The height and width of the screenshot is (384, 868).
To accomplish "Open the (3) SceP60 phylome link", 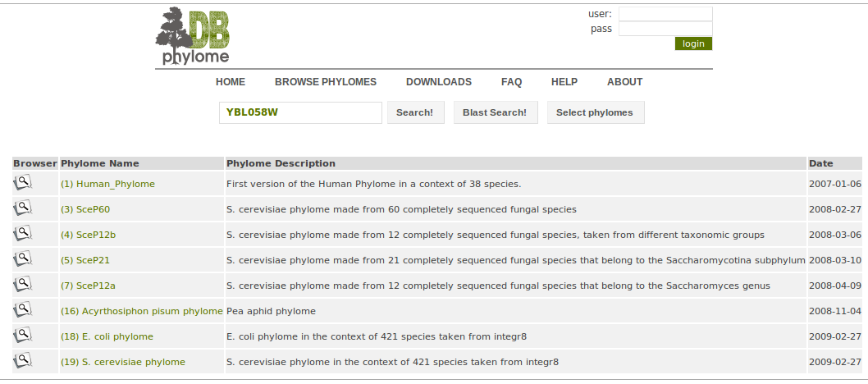I will pos(85,209).
